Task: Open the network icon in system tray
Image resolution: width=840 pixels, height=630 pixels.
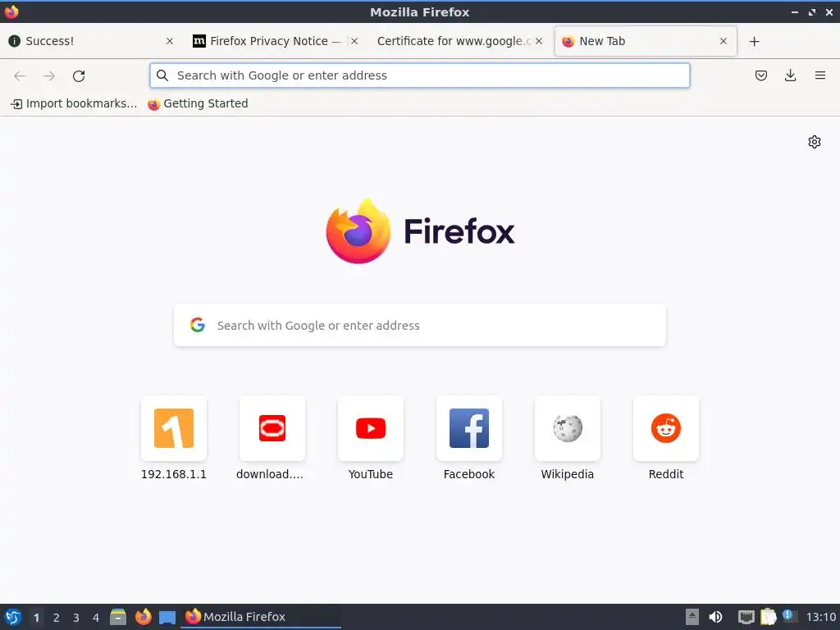Action: 746,617
